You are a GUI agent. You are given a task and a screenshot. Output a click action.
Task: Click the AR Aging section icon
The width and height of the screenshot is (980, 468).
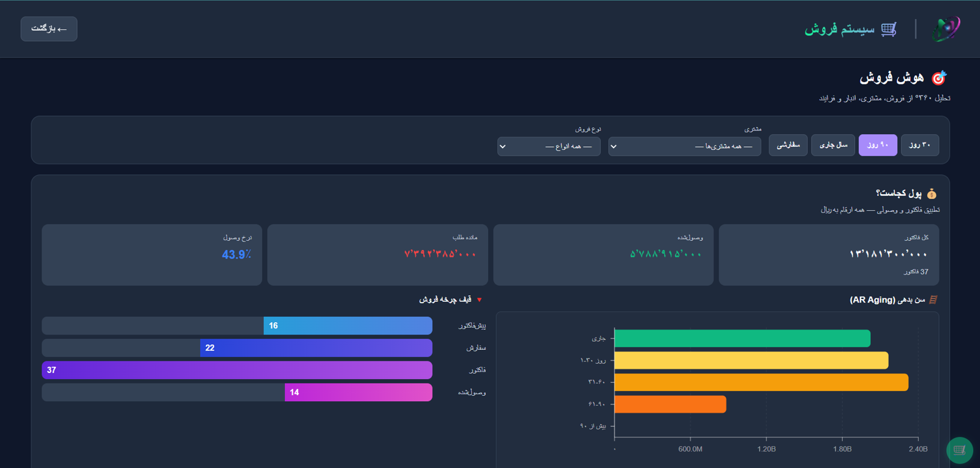(x=933, y=300)
